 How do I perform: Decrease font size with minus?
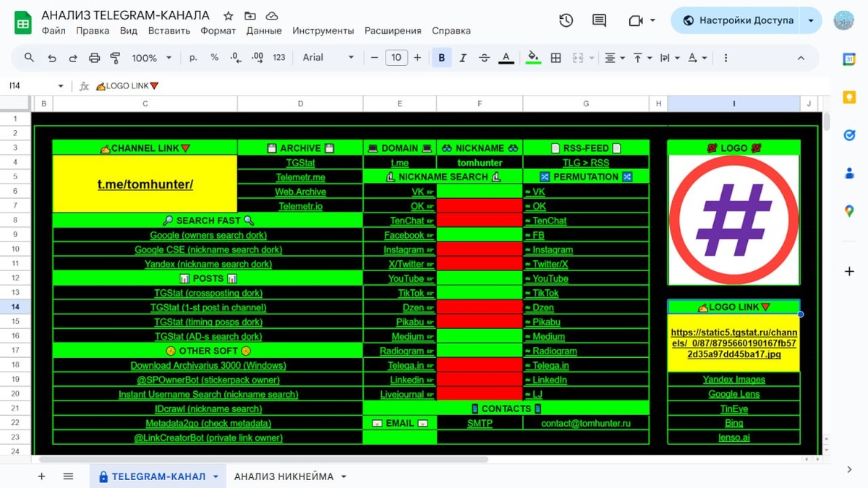pyautogui.click(x=374, y=58)
